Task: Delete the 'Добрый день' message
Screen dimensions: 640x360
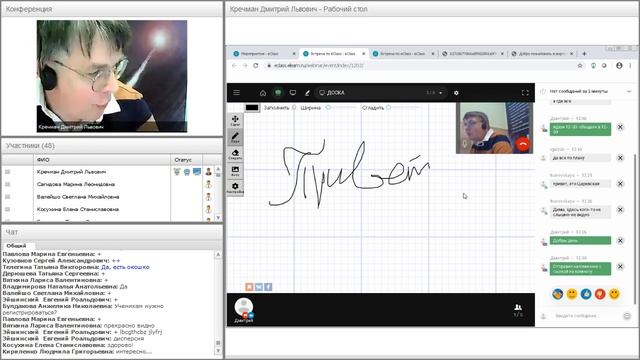Action: (x=620, y=240)
